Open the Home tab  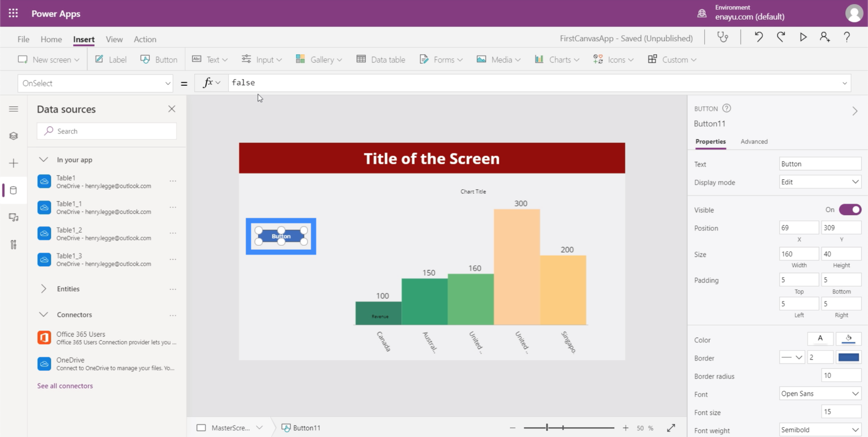point(51,39)
